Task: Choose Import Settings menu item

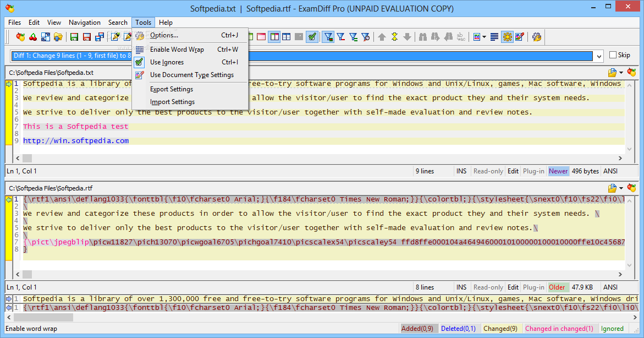Action: pos(190,102)
